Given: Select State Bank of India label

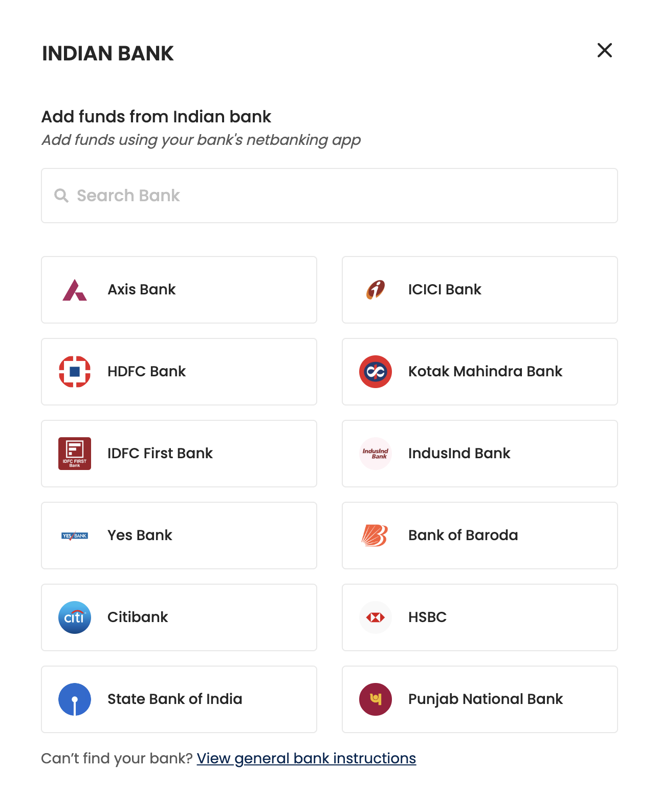Looking at the screenshot, I should (175, 699).
